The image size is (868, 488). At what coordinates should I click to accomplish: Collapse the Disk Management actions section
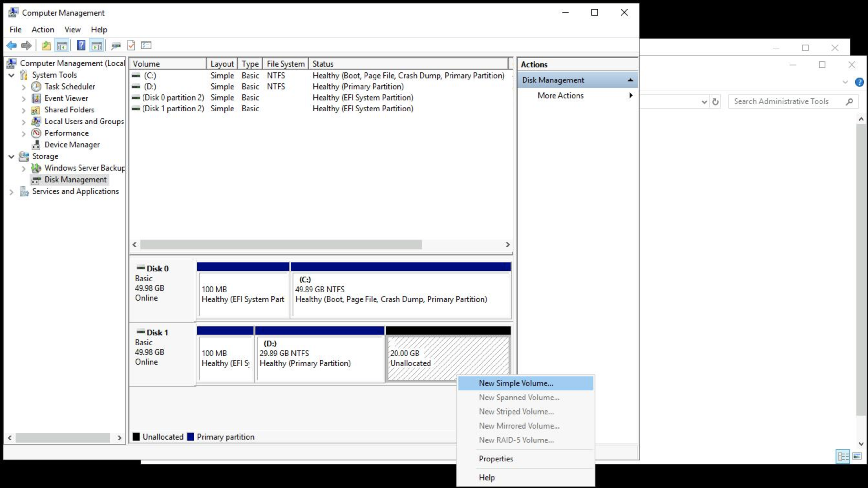630,80
